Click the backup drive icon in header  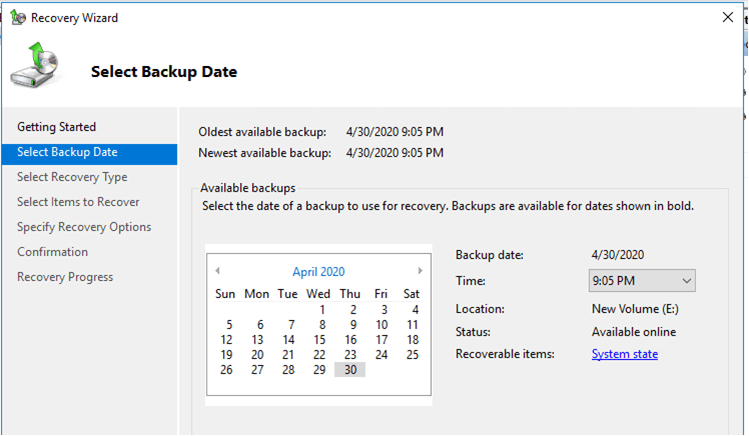click(x=34, y=65)
